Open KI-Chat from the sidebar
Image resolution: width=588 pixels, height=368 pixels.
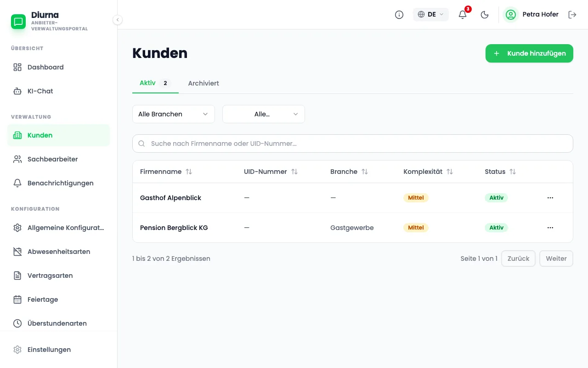click(59, 91)
